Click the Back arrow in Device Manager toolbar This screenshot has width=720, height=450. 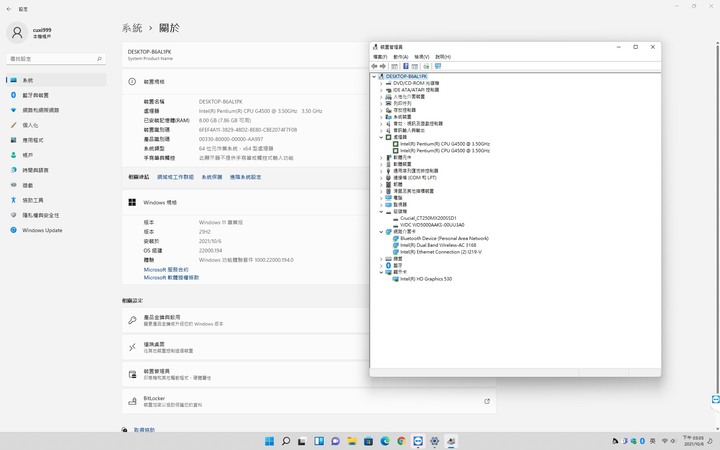[374, 66]
